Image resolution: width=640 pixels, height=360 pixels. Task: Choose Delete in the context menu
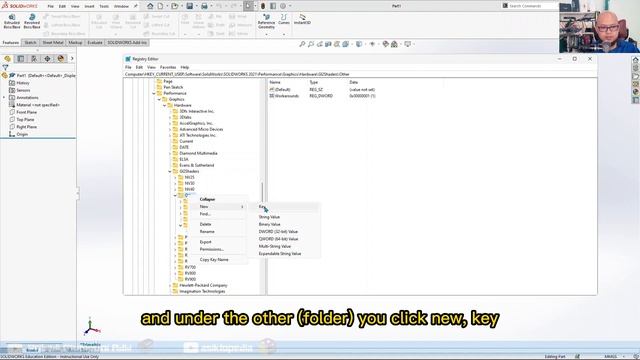tap(205, 224)
